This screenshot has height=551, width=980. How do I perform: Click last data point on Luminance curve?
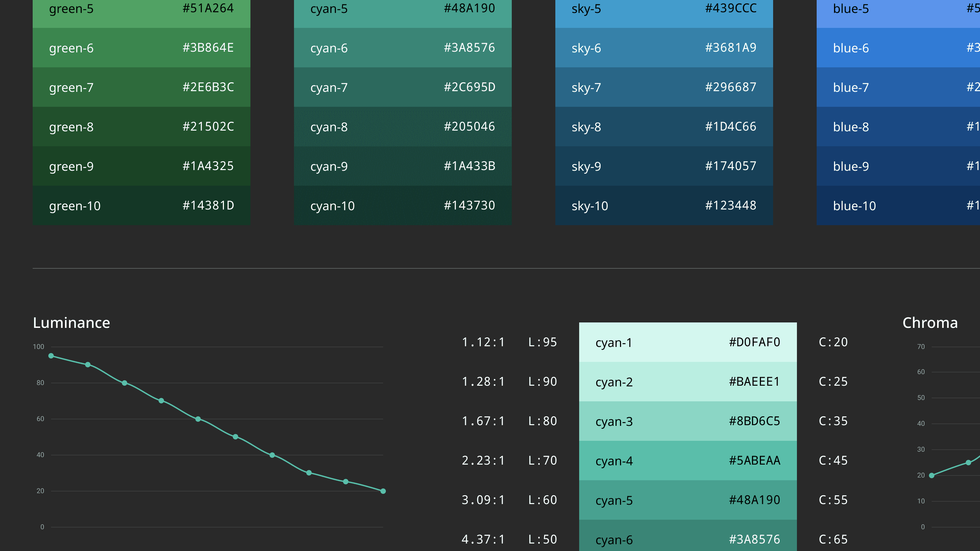click(x=383, y=491)
